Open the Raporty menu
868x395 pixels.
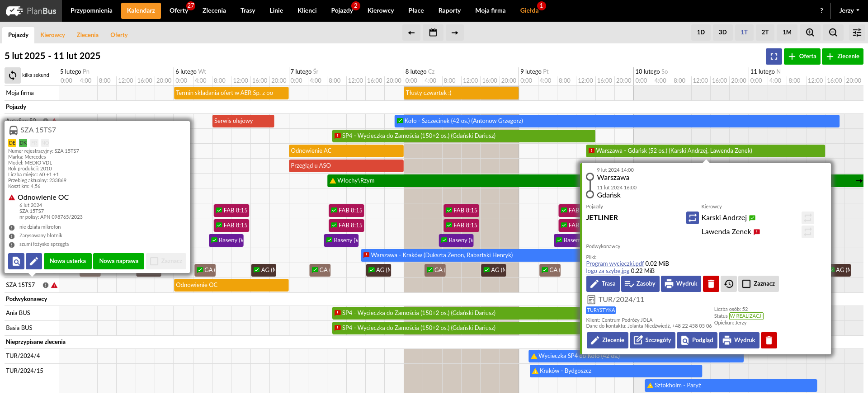click(449, 10)
